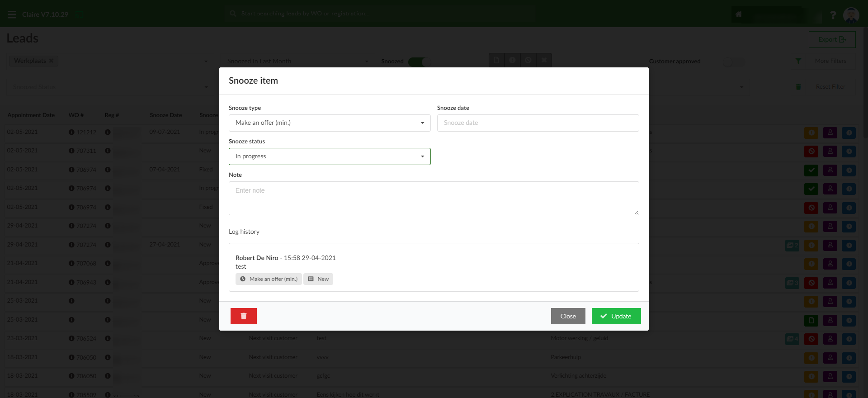This screenshot has height=398, width=868.
Task: Click the green filter funnel icon
Action: pyautogui.click(x=798, y=61)
